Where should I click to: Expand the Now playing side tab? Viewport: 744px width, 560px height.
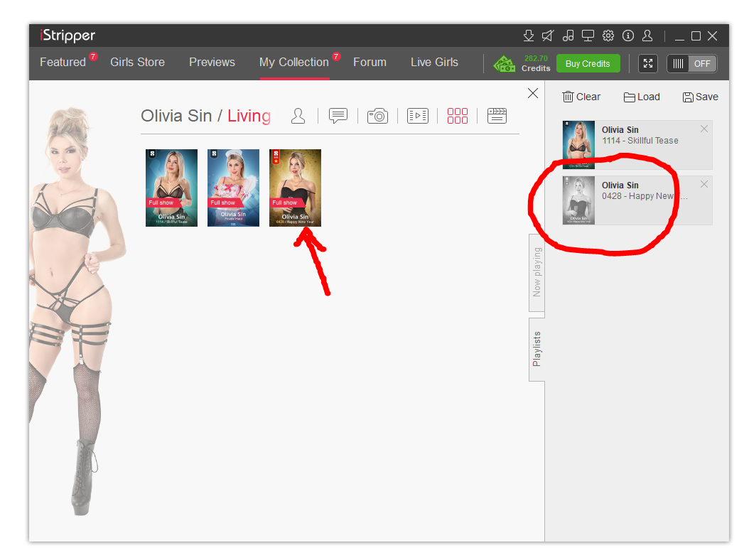coord(537,272)
